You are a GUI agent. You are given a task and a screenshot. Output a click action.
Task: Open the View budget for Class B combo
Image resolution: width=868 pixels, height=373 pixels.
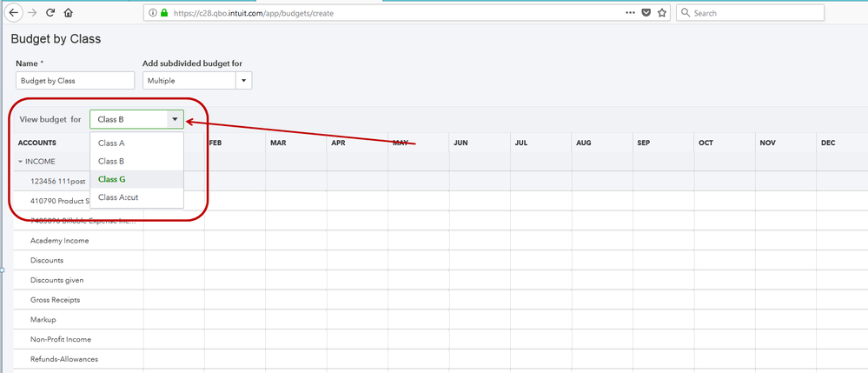136,119
